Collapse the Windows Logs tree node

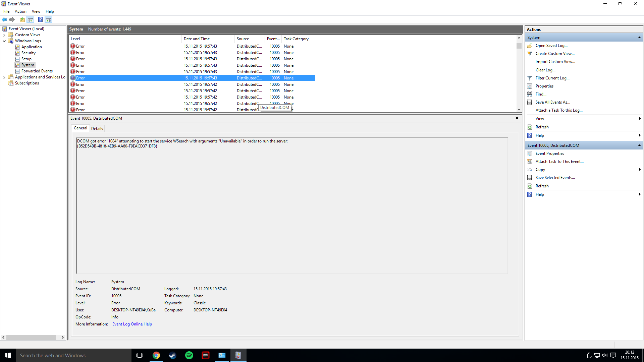(4, 41)
